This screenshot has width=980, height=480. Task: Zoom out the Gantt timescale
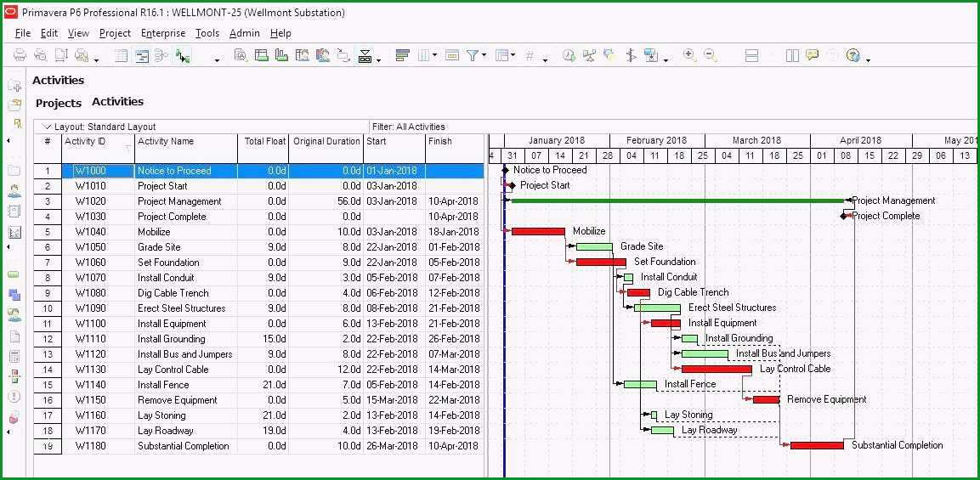[x=710, y=55]
